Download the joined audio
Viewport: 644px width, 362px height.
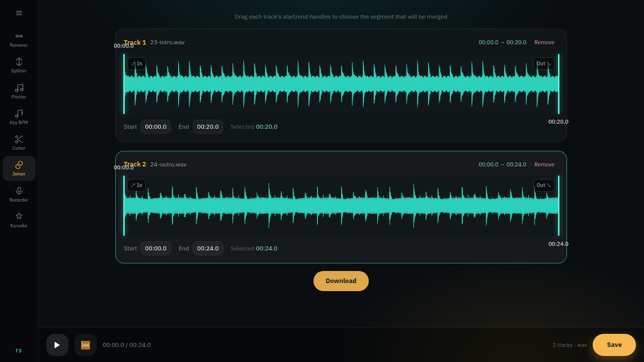(341, 281)
